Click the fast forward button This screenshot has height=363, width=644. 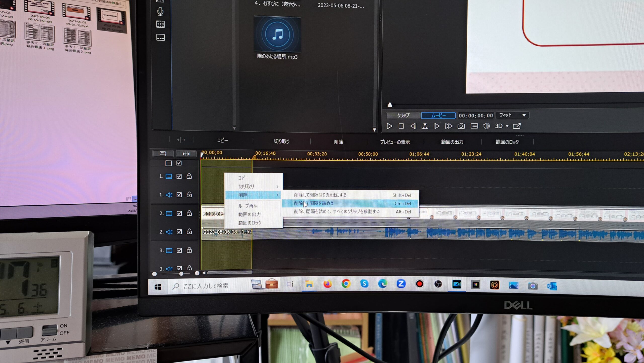[x=449, y=126]
